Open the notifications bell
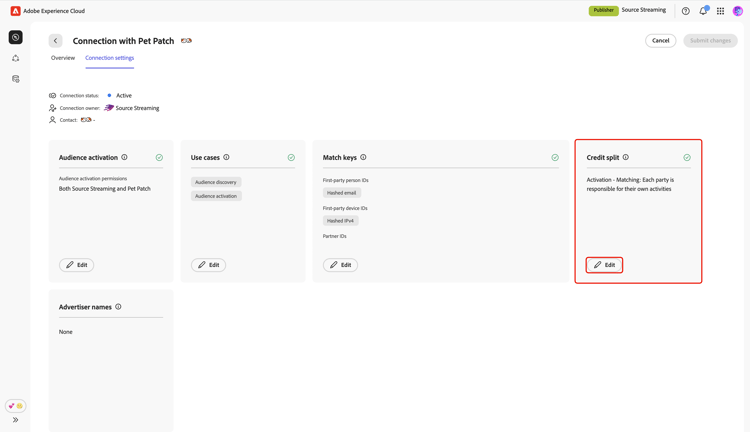Image resolution: width=750 pixels, height=432 pixels. 703,11
